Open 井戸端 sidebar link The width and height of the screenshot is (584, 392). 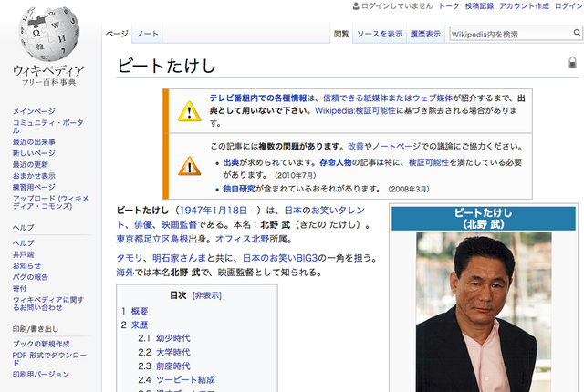[23, 254]
